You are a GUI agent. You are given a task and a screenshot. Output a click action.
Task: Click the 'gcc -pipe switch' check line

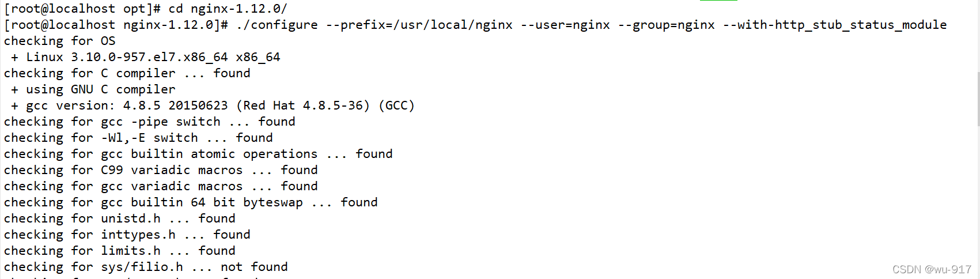tap(150, 122)
